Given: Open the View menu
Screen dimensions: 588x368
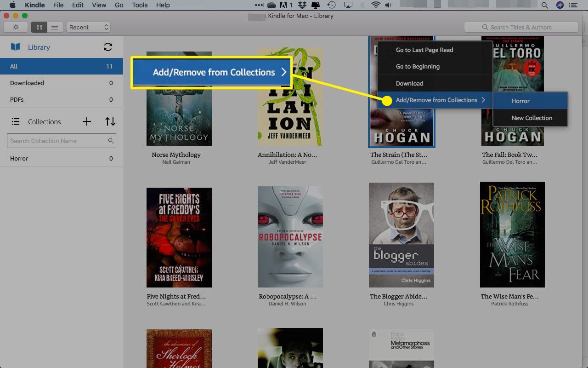Looking at the screenshot, I should [99, 5].
